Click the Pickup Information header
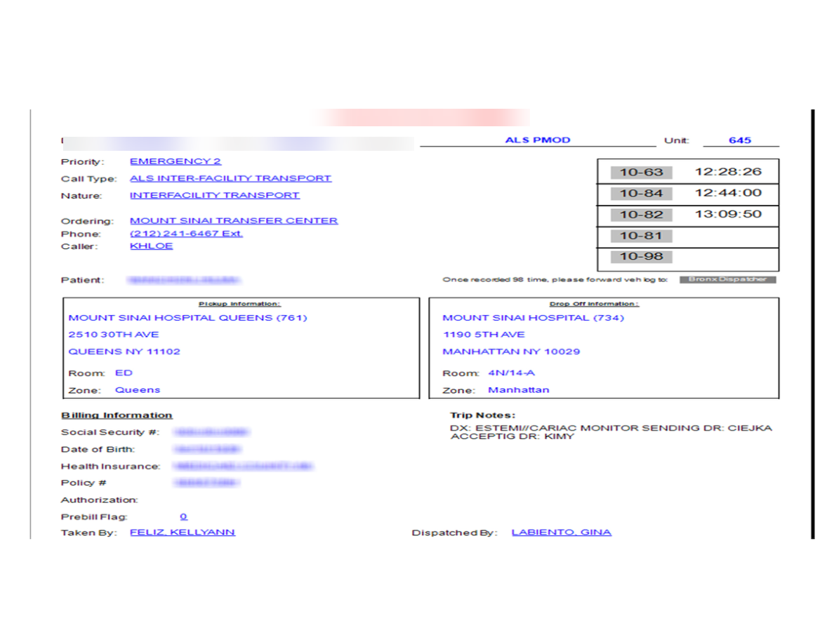This screenshot has height=644, width=834. (x=239, y=304)
